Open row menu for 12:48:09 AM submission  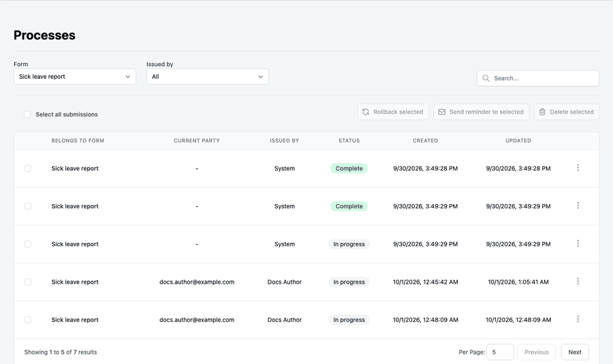coord(578,320)
